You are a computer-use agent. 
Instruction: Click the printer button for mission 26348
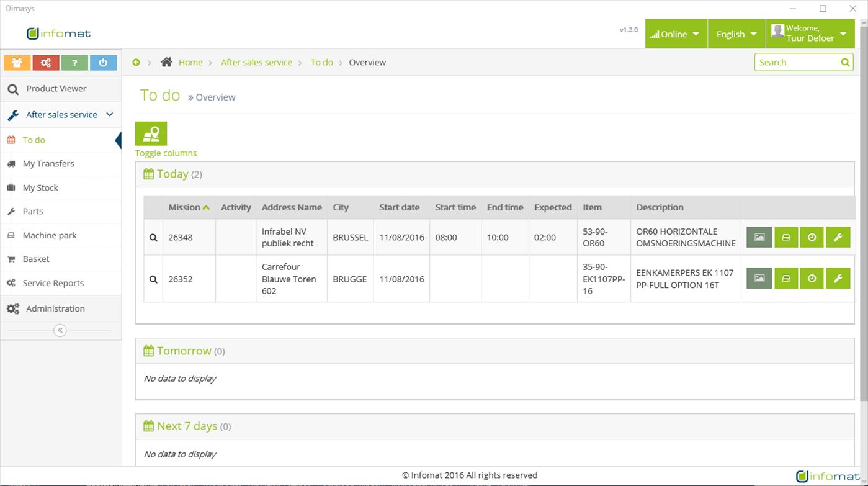(x=786, y=237)
